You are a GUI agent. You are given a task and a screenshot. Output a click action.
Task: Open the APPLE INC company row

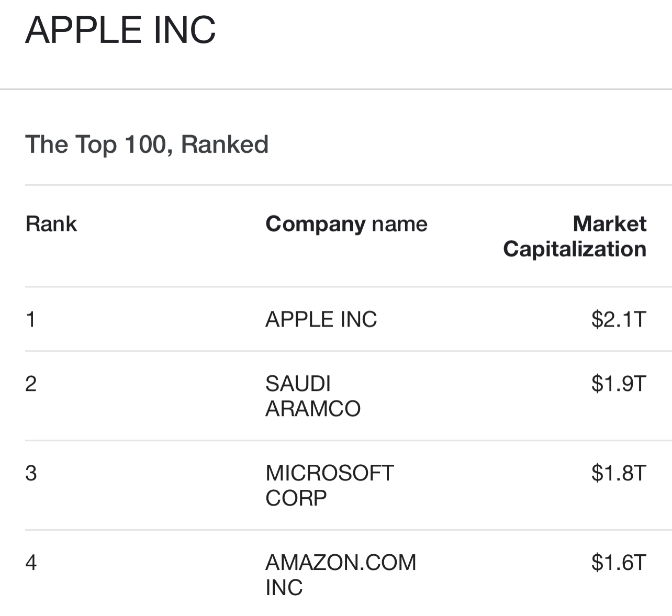click(x=321, y=319)
